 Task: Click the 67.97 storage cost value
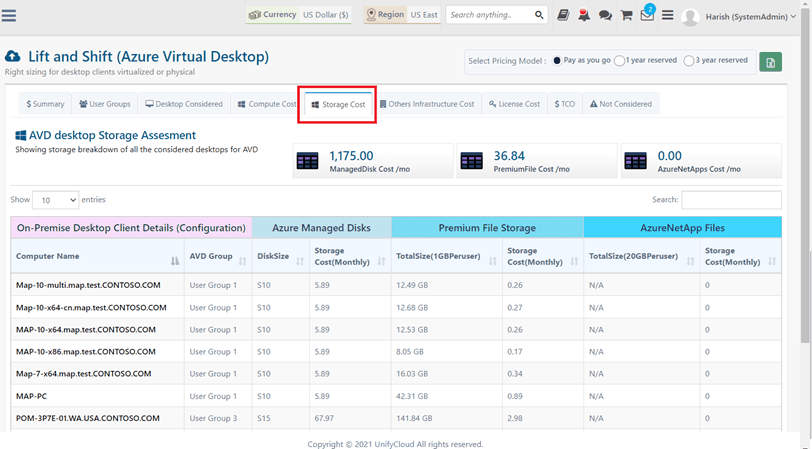(x=324, y=418)
